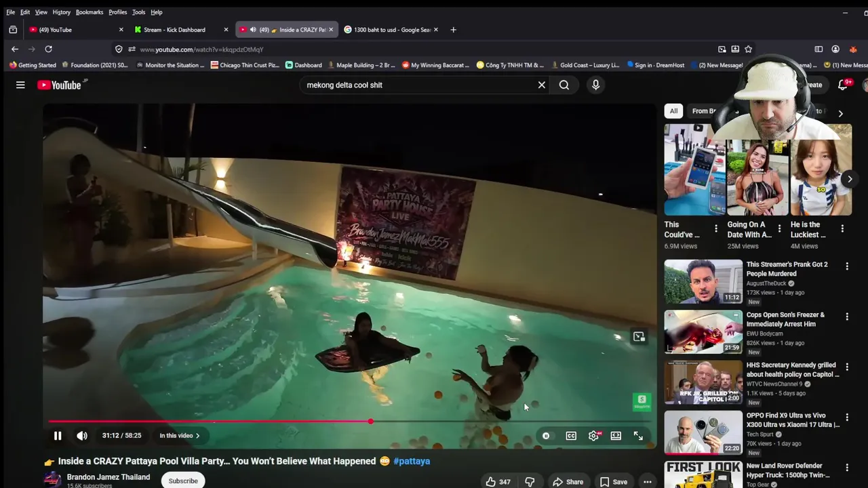The image size is (868, 488).
Task: Start voice search with the microphone
Action: tap(595, 85)
